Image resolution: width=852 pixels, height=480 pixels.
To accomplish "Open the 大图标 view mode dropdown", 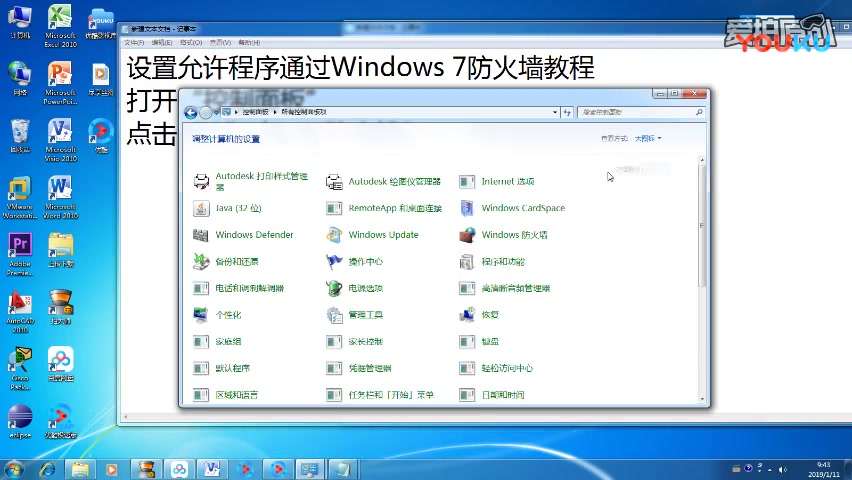I will point(648,139).
